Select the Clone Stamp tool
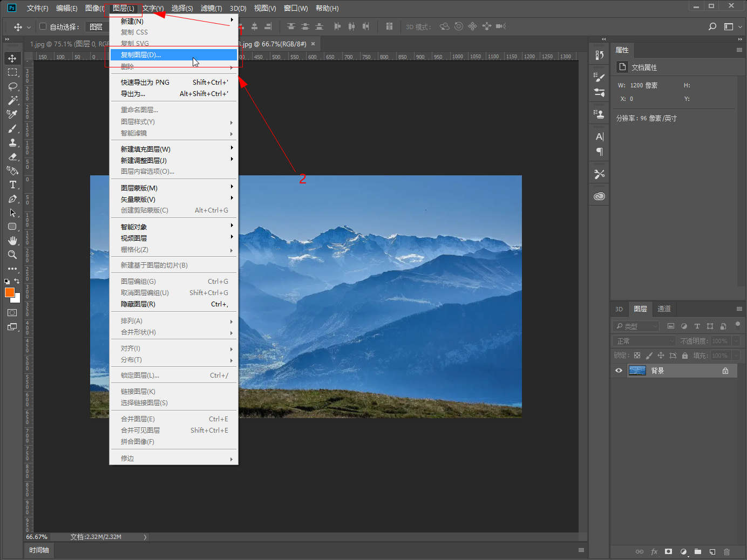Viewport: 747px width, 560px height. (12, 142)
